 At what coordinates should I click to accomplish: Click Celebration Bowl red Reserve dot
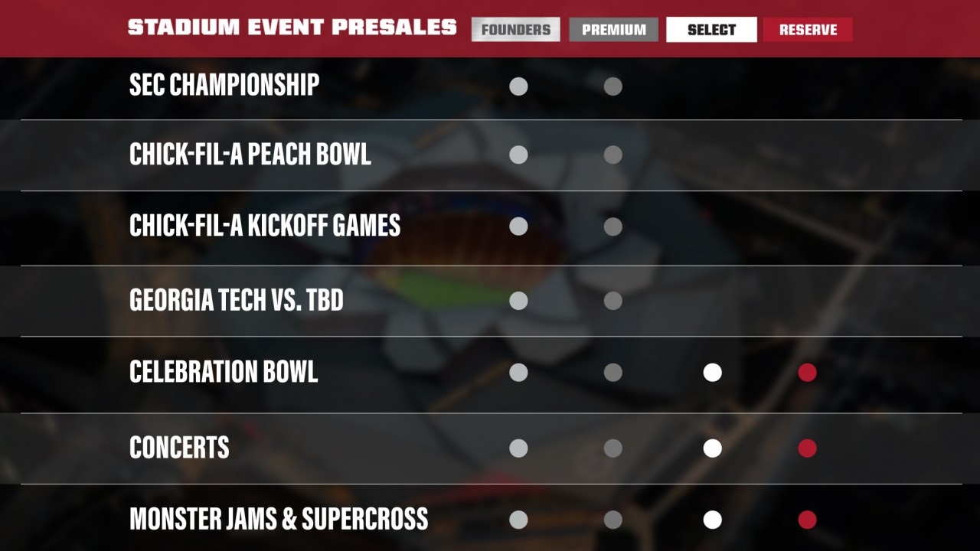(x=807, y=373)
